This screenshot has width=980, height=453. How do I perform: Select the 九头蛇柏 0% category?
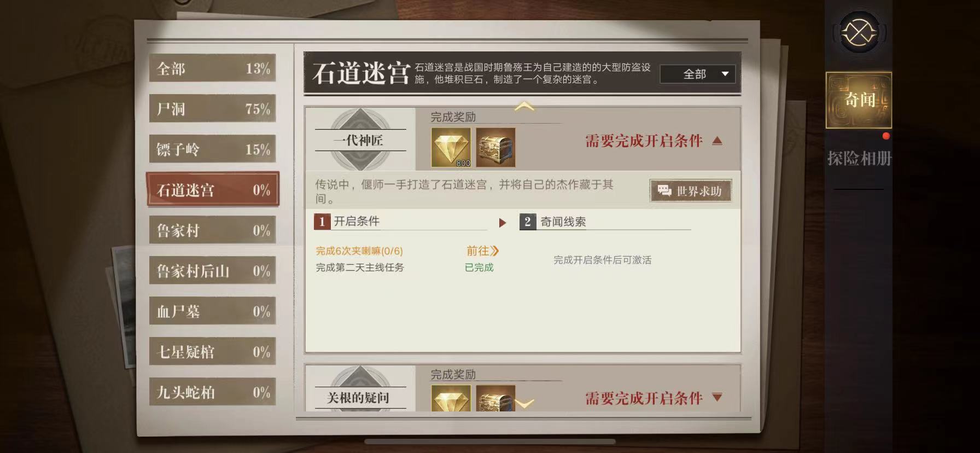point(213,392)
